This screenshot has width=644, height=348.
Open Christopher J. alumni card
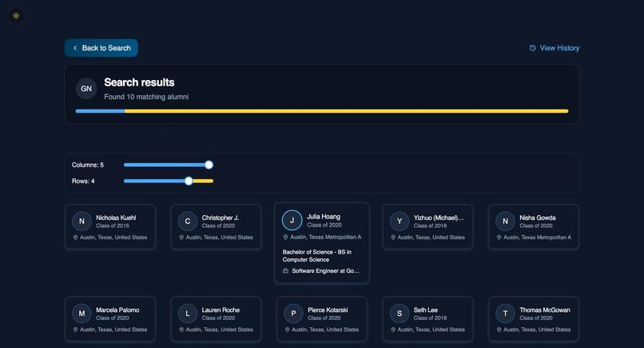216,227
